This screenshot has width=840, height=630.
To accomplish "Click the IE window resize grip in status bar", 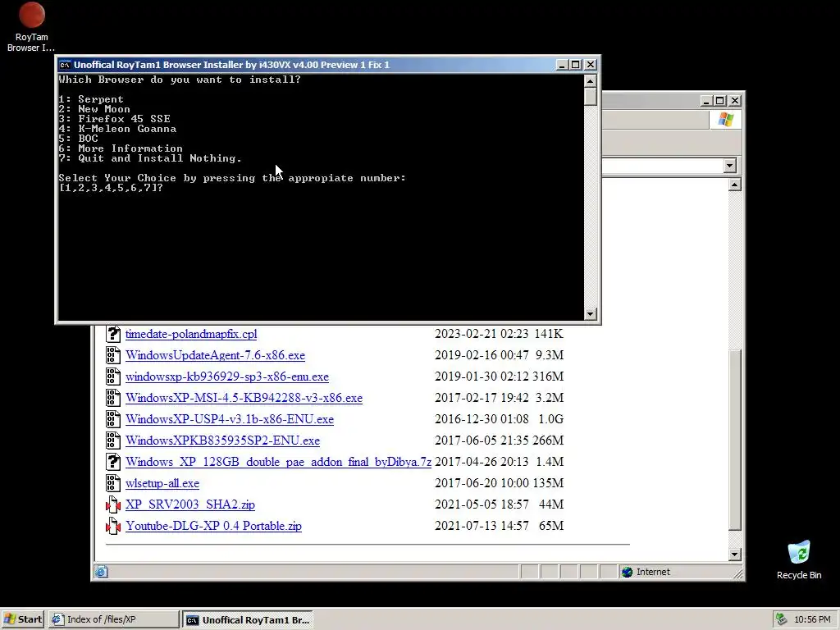I will pyautogui.click(x=737, y=573).
